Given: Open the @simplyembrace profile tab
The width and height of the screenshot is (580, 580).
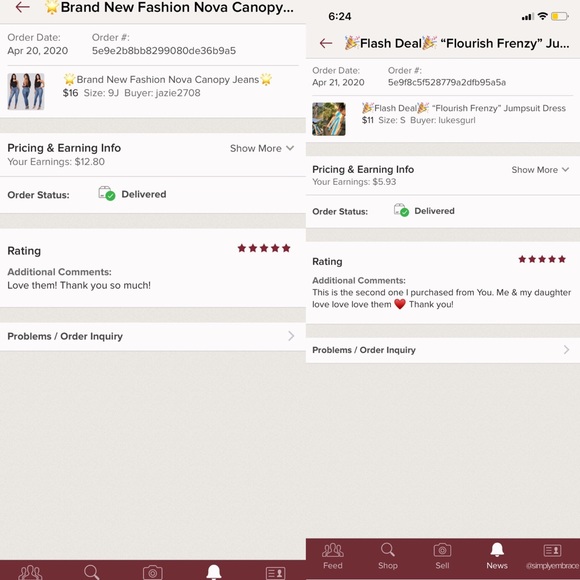Looking at the screenshot, I should click(x=552, y=556).
